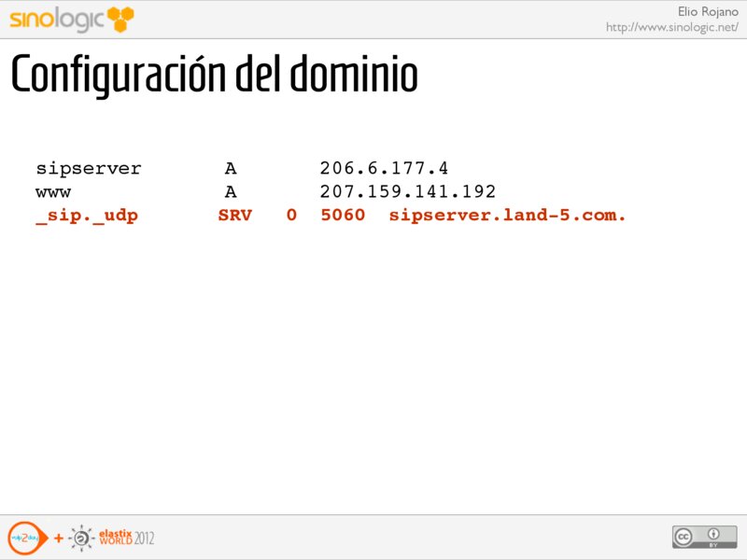
Task: Click the sinologic wordmark in the header
Action: tap(56, 19)
